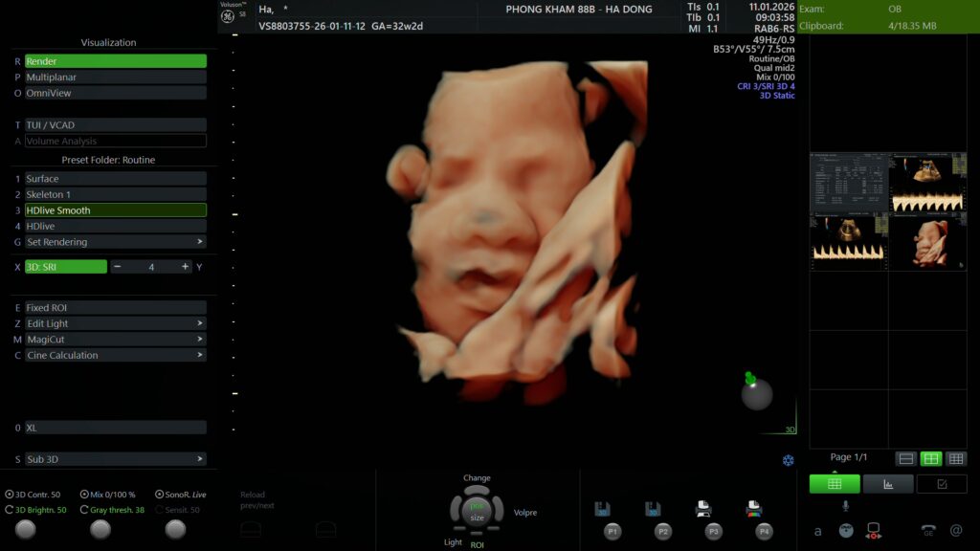
Task: Click the Fixed ROI button
Action: 115,308
